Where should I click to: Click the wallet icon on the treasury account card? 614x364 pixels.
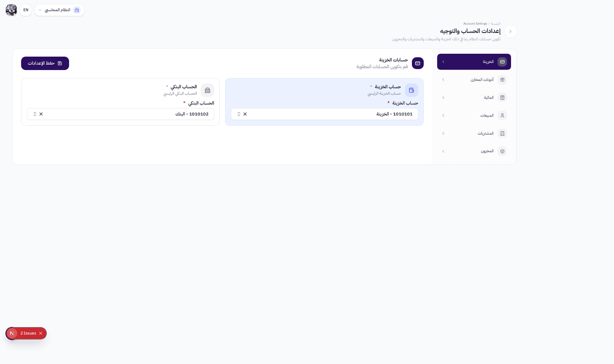(412, 90)
